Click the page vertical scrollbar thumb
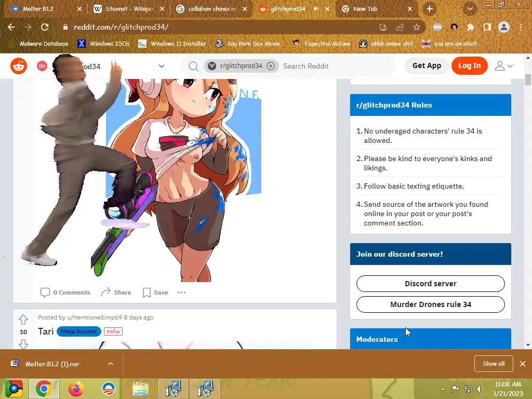The height and width of the screenshot is (399, 532). tap(528, 80)
